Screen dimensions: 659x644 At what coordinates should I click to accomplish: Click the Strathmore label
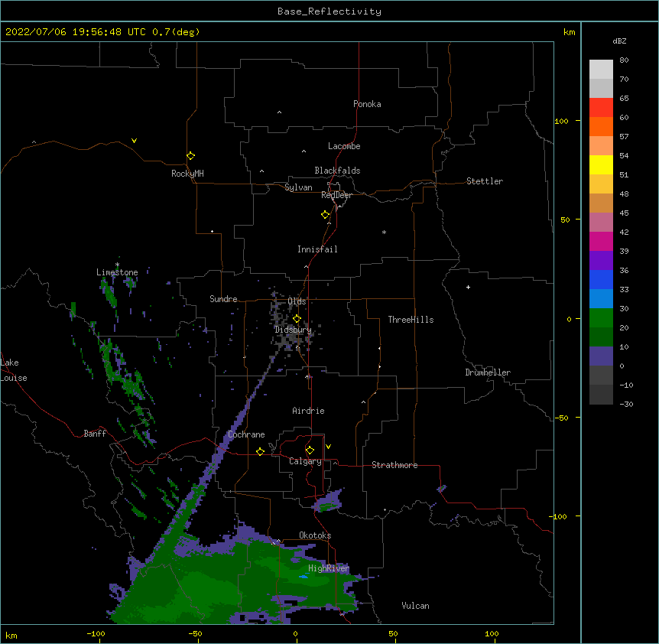tap(394, 465)
